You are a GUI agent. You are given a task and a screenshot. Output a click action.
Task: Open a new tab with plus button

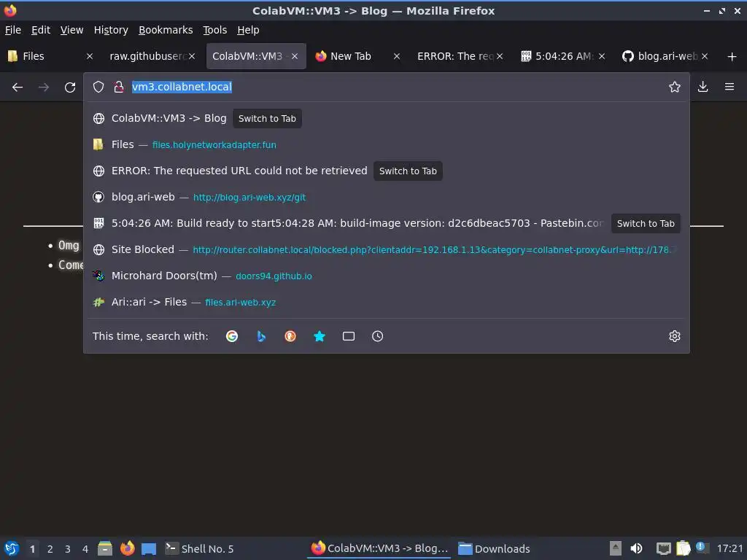point(732,57)
